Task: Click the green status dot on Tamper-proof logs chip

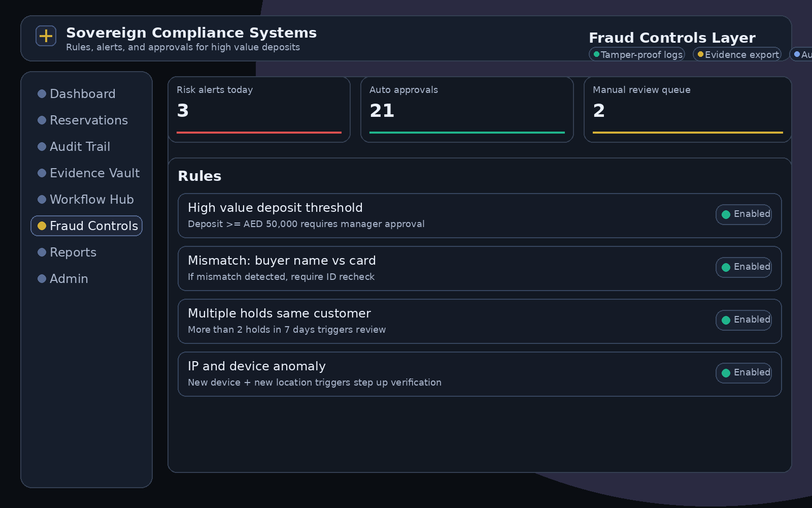Action: [x=597, y=54]
